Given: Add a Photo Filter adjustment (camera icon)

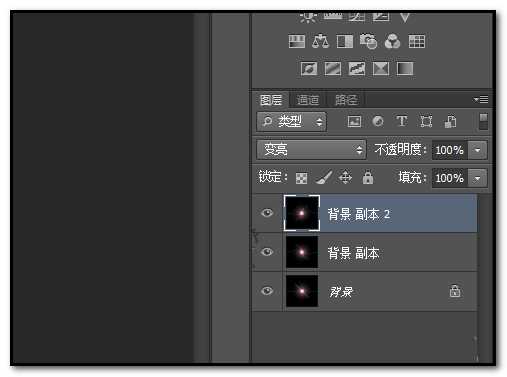Looking at the screenshot, I should (x=368, y=42).
